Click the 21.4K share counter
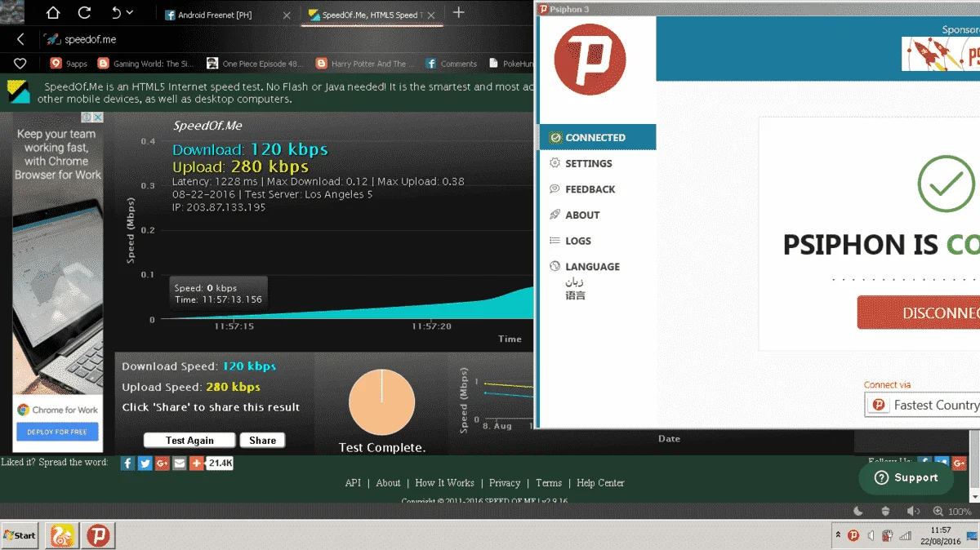 point(220,464)
